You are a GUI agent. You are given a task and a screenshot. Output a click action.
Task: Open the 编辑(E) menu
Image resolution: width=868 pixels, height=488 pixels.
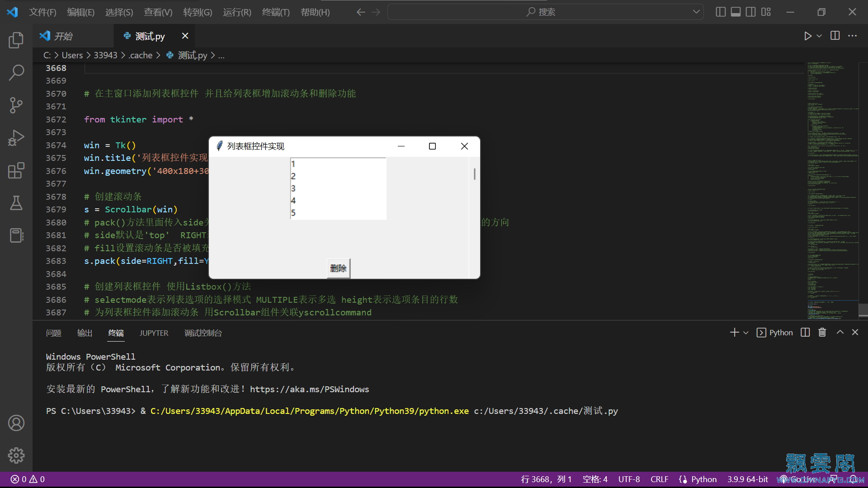click(81, 12)
